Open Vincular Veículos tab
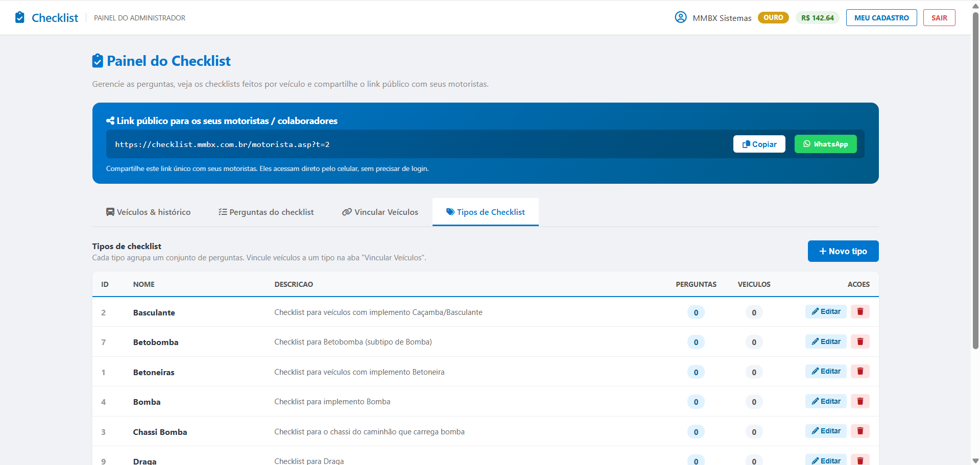Viewport: 980px width, 465px height. (x=380, y=212)
